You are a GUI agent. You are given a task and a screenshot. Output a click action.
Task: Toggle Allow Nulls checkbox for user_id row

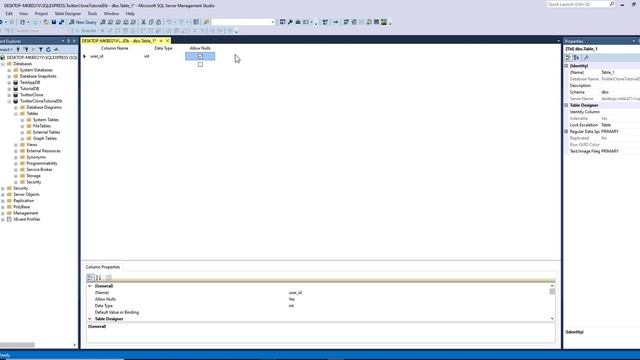pos(200,56)
